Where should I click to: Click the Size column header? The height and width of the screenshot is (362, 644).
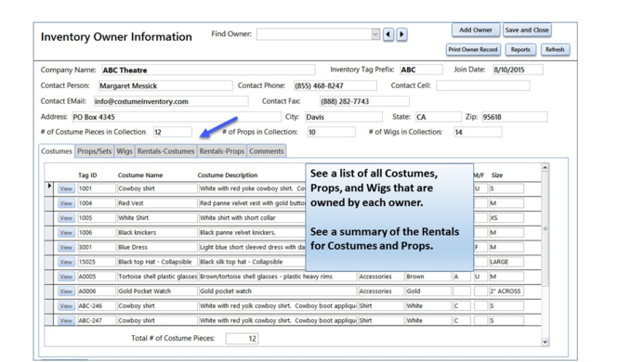(497, 175)
